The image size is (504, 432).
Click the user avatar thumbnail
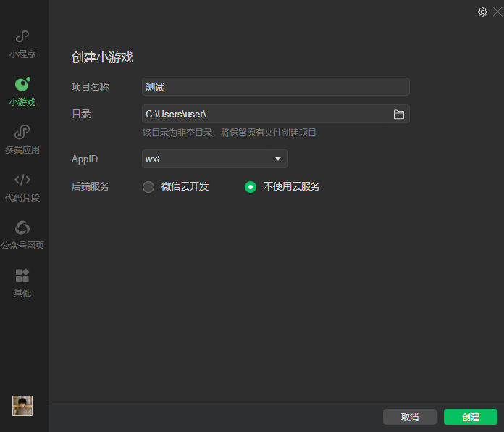pyautogui.click(x=22, y=406)
